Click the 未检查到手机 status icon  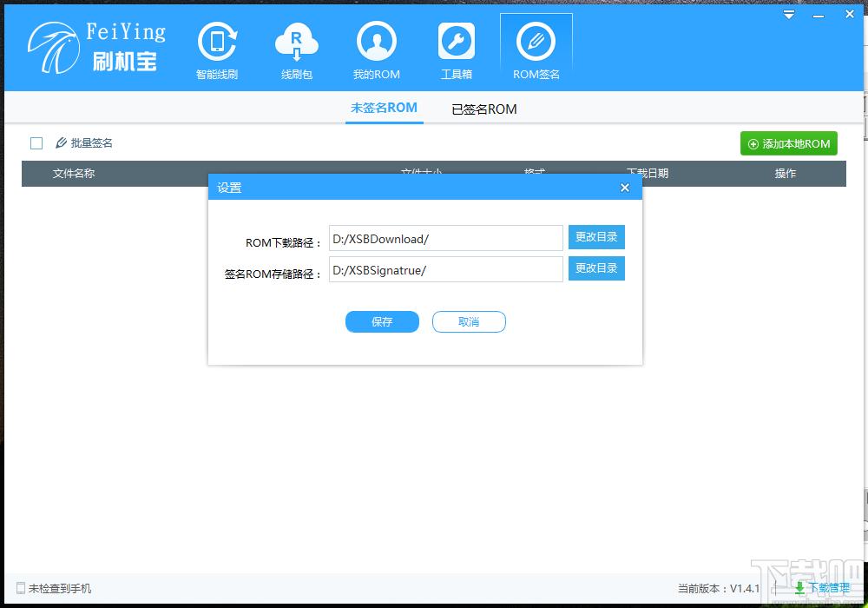click(x=21, y=588)
